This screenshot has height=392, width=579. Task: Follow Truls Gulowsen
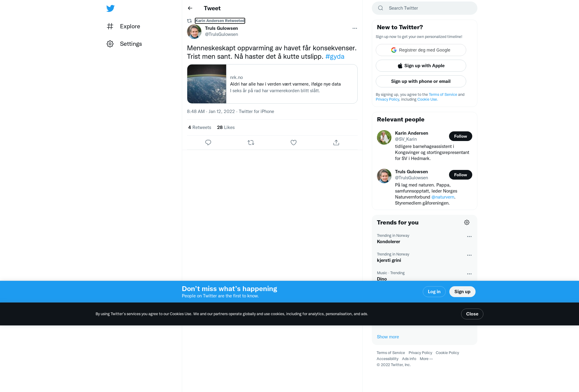pos(460,175)
